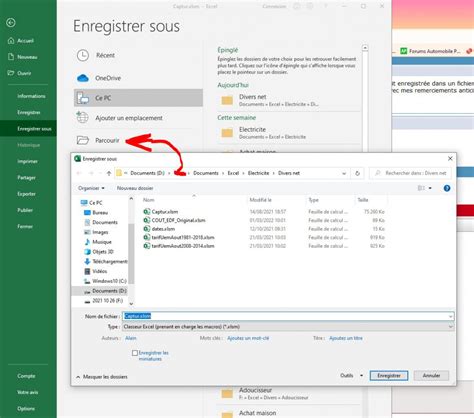The height and width of the screenshot is (418, 474).
Task: Select Windows10 (C:) drive
Action: tap(105, 281)
